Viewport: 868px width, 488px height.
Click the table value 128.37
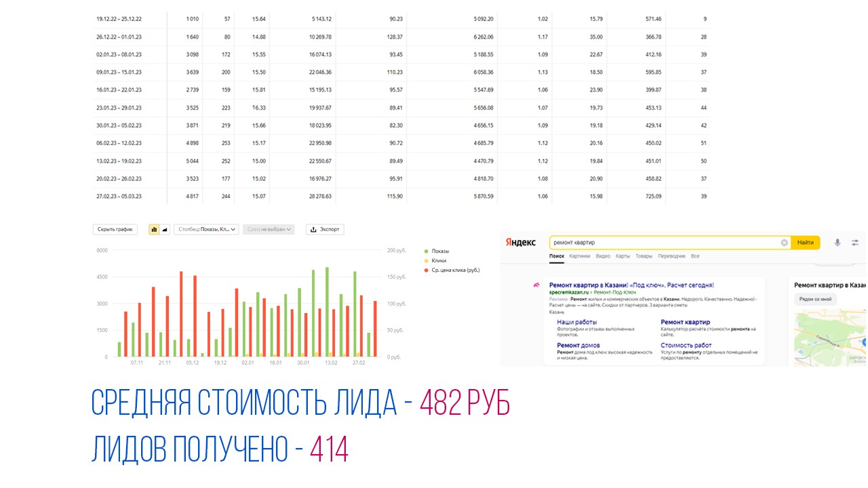[x=395, y=37]
